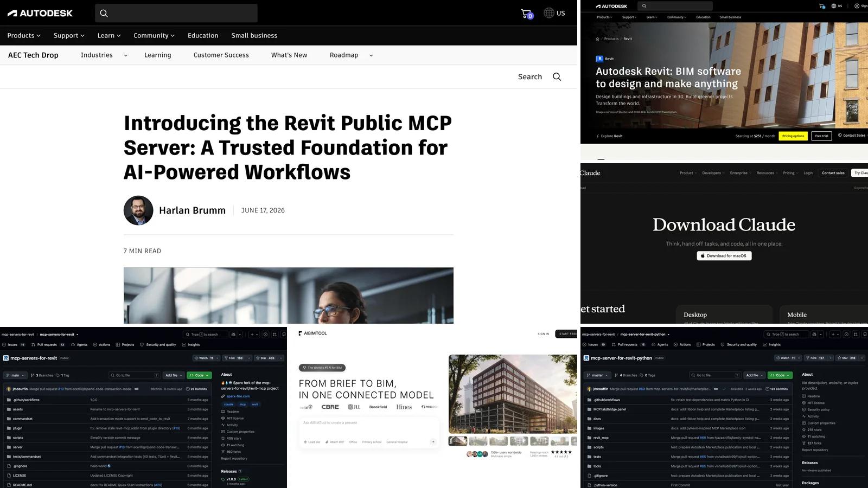The width and height of the screenshot is (868, 488).
Task: Click home icon in Revit page breadcrumb
Action: (598, 39)
